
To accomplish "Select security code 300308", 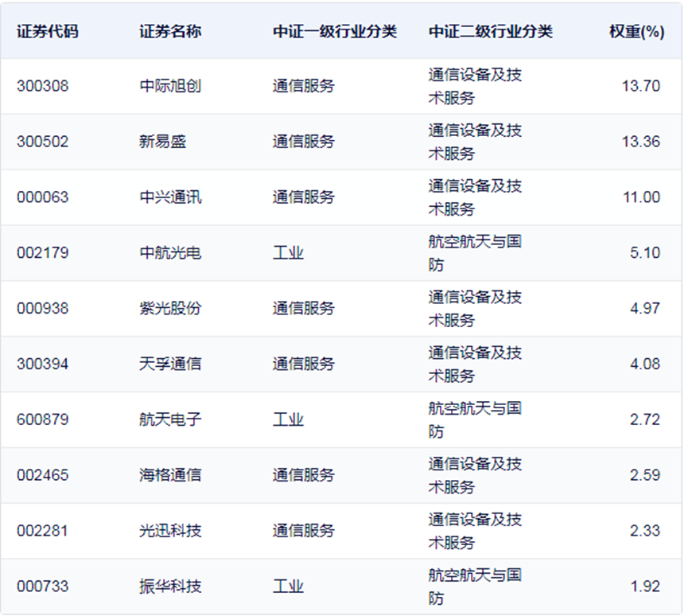I will pyautogui.click(x=43, y=86).
